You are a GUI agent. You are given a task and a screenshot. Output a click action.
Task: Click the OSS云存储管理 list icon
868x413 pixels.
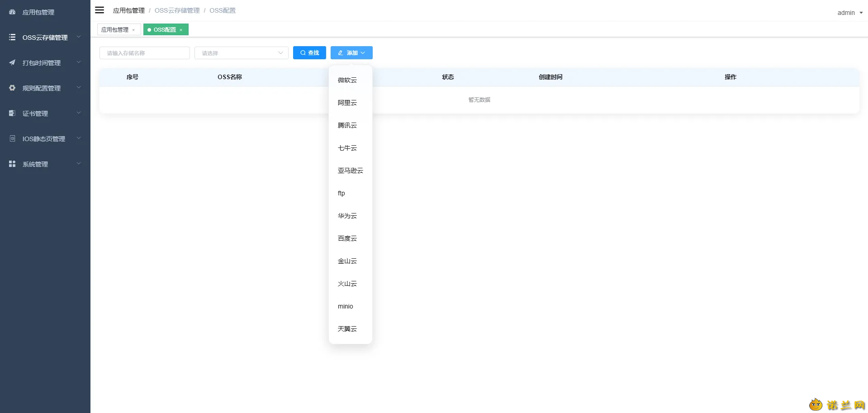click(x=12, y=37)
